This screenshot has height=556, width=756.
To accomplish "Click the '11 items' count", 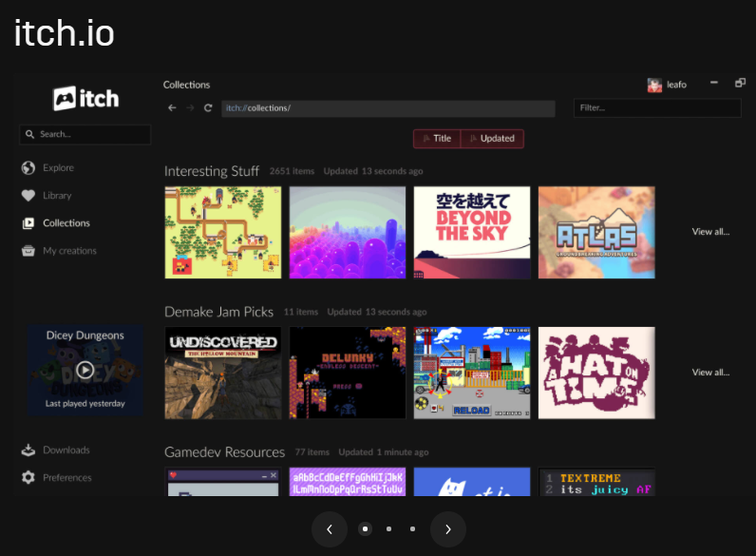I will tap(301, 312).
